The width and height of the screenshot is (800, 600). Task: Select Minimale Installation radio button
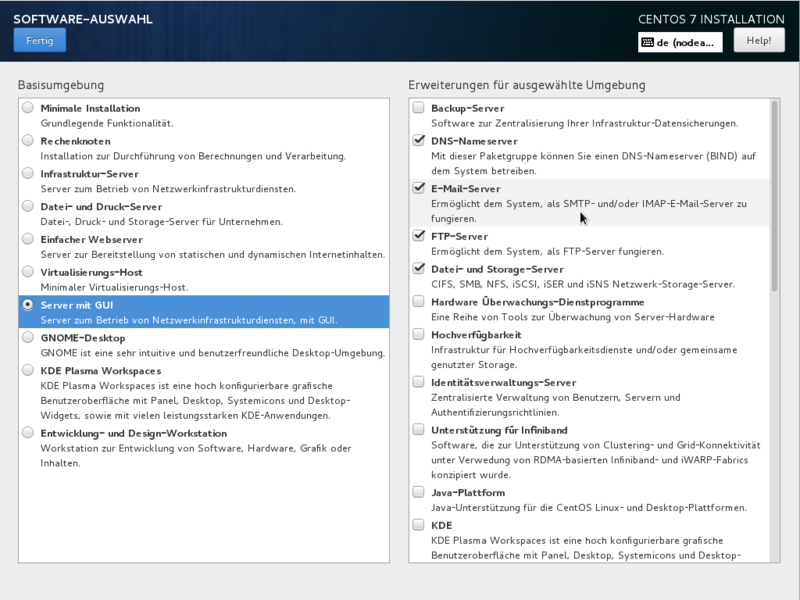pos(28,108)
